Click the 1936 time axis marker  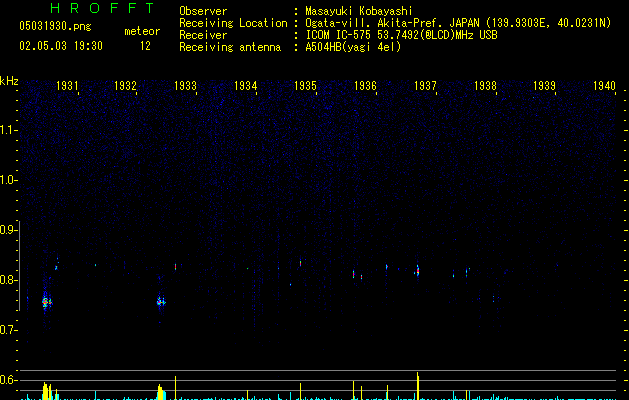click(365, 86)
